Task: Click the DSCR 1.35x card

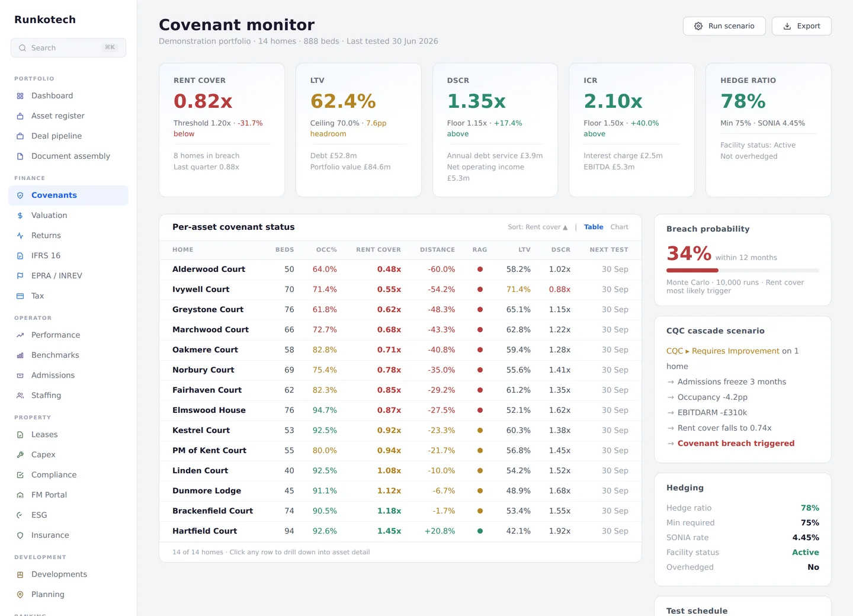Action: [495, 130]
